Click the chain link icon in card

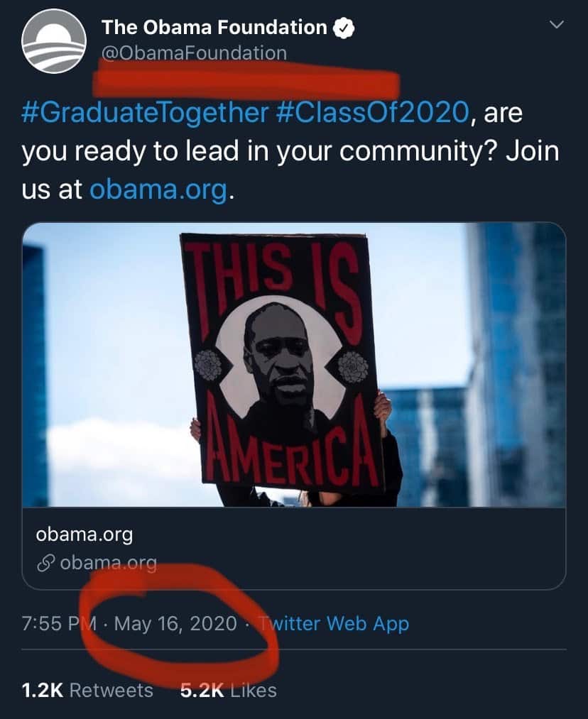tap(46, 563)
